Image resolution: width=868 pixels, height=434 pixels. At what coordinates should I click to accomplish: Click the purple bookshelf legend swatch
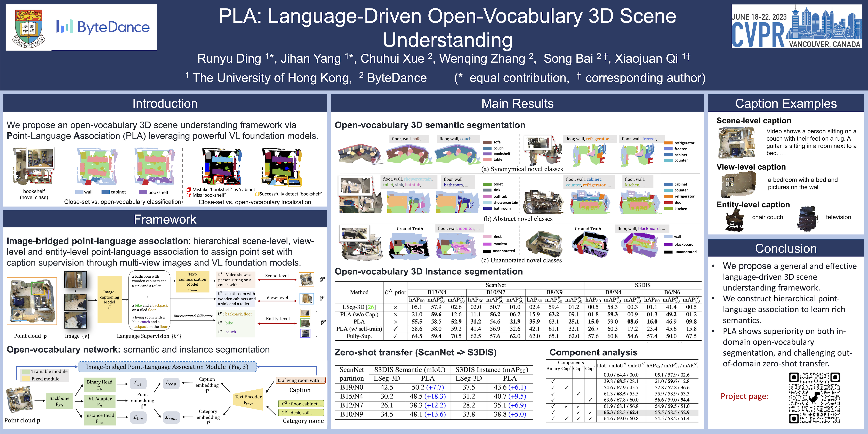click(x=143, y=192)
